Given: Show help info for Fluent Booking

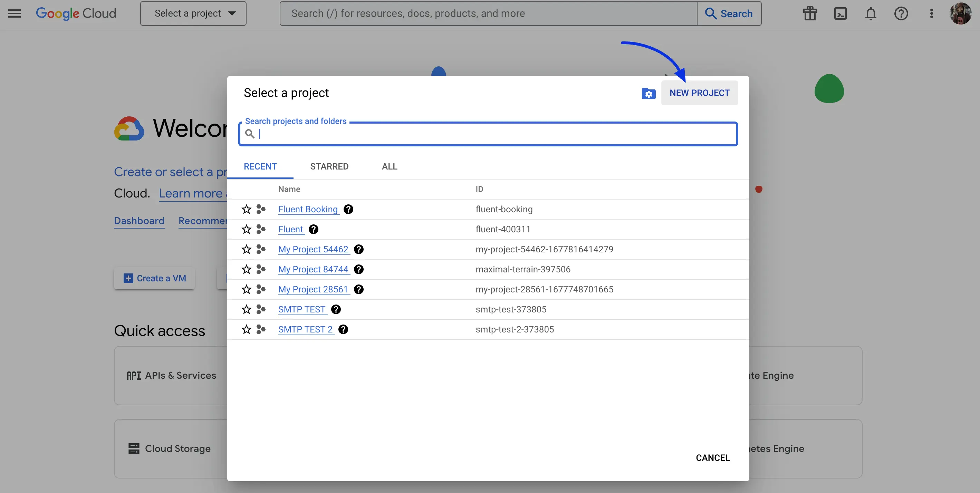Looking at the screenshot, I should [348, 209].
